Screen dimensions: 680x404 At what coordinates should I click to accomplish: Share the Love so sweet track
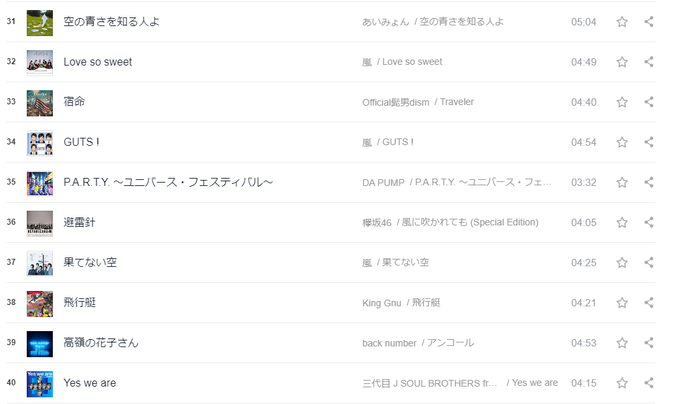649,62
